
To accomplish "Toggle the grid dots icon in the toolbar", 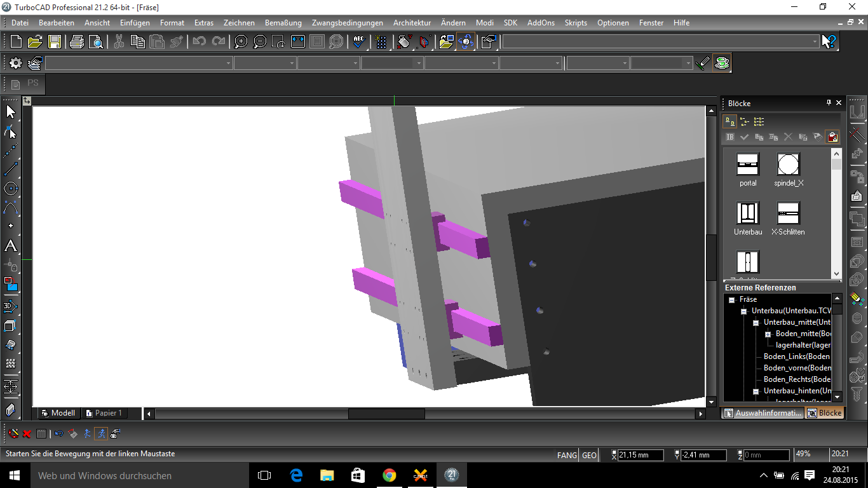I will [381, 42].
